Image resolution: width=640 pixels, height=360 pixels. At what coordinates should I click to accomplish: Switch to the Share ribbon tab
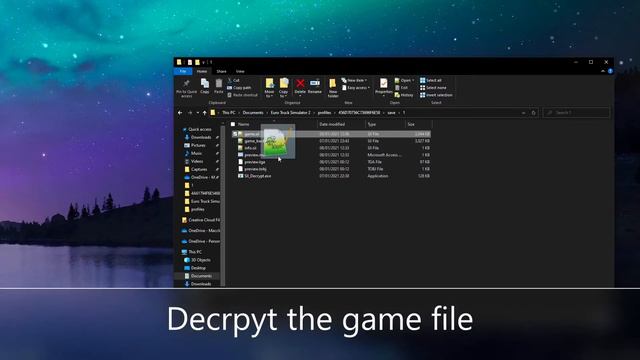[x=221, y=71]
